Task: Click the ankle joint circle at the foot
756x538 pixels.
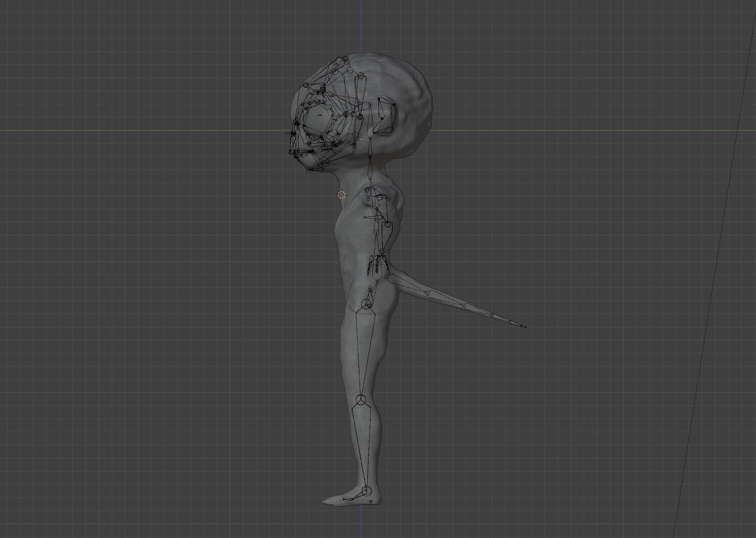Action: [x=367, y=491]
